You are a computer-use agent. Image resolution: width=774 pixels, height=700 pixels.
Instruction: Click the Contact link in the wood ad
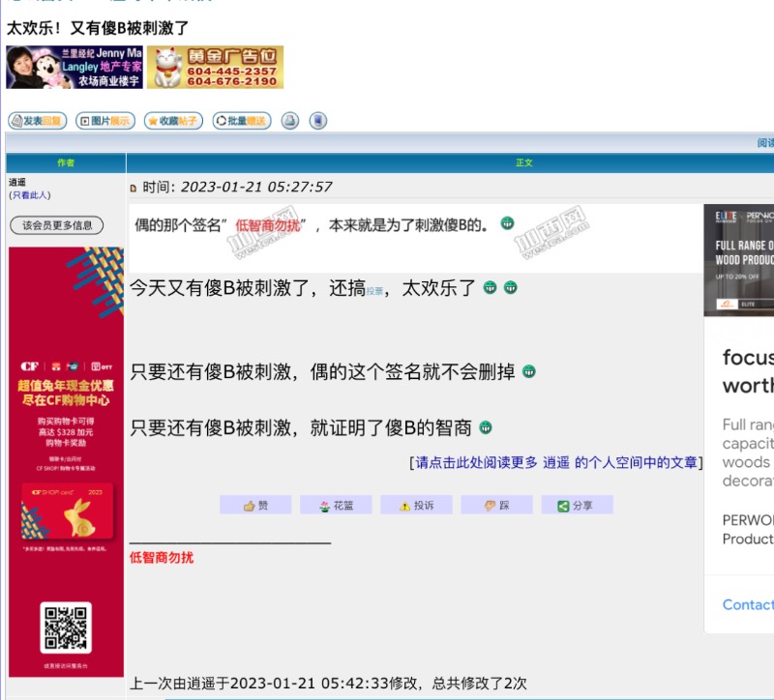748,605
